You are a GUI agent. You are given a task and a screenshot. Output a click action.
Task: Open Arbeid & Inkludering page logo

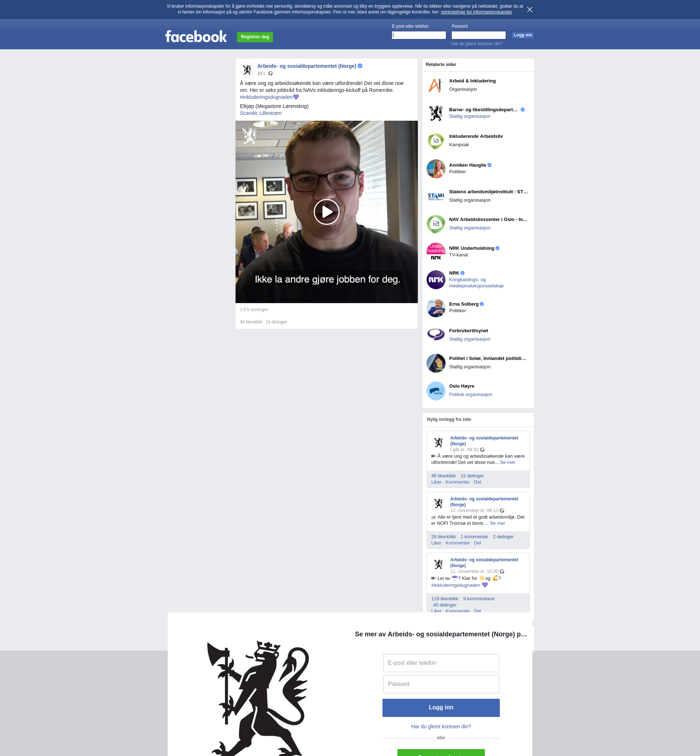click(x=436, y=85)
